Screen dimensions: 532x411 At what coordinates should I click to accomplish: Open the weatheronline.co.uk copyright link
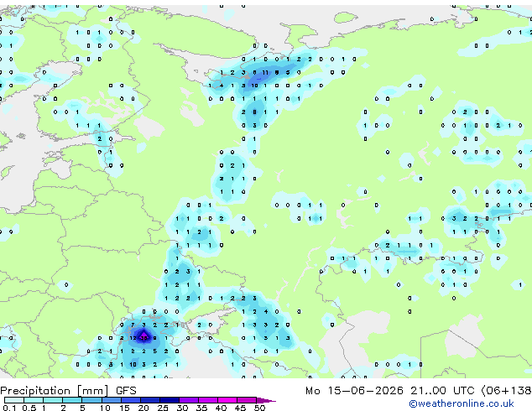(x=462, y=403)
